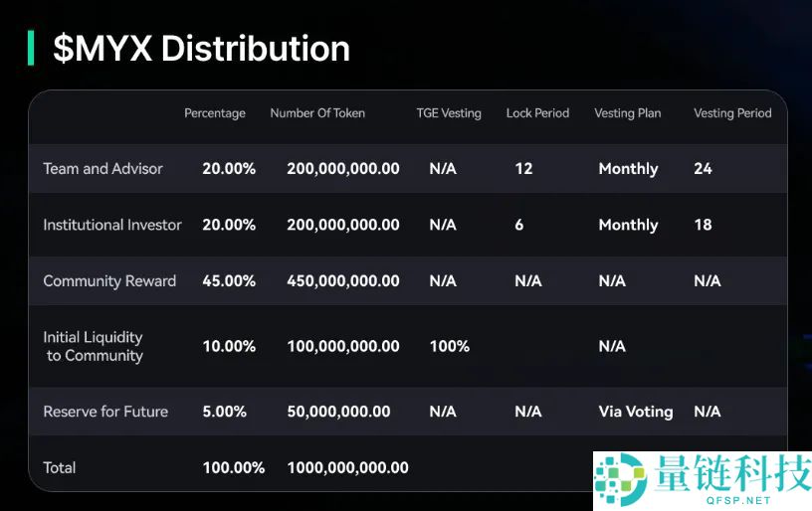Image resolution: width=812 pixels, height=511 pixels.
Task: Select the Number Of Token column header
Action: point(317,113)
